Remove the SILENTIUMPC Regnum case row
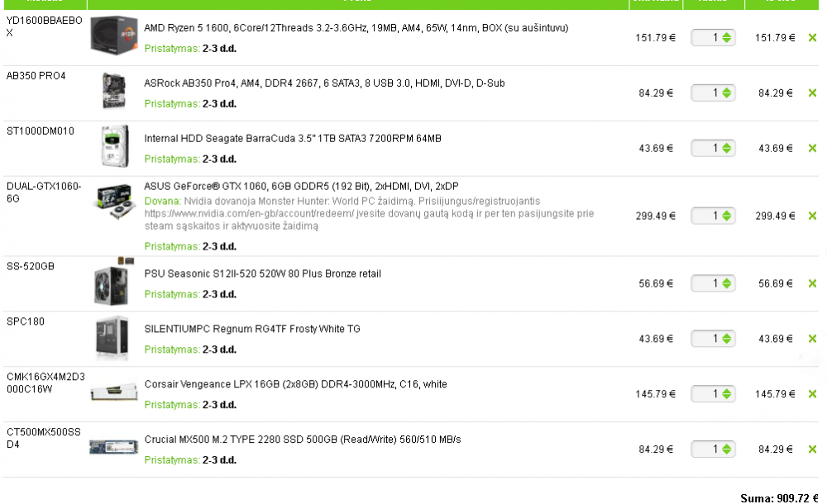This screenshot has width=827, height=504. click(812, 339)
